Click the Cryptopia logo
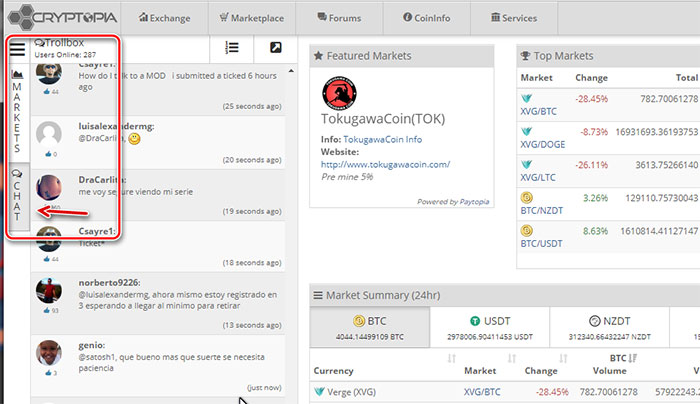 point(62,17)
